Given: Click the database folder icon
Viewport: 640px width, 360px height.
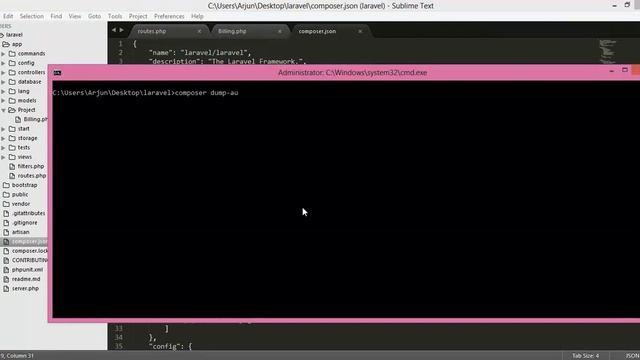Looking at the screenshot, I should 12,82.
